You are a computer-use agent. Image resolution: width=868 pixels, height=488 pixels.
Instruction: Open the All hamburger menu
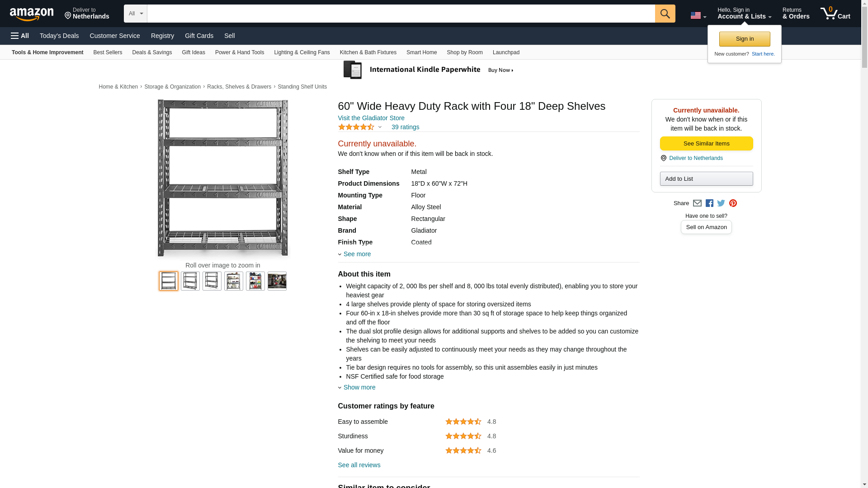point(20,36)
